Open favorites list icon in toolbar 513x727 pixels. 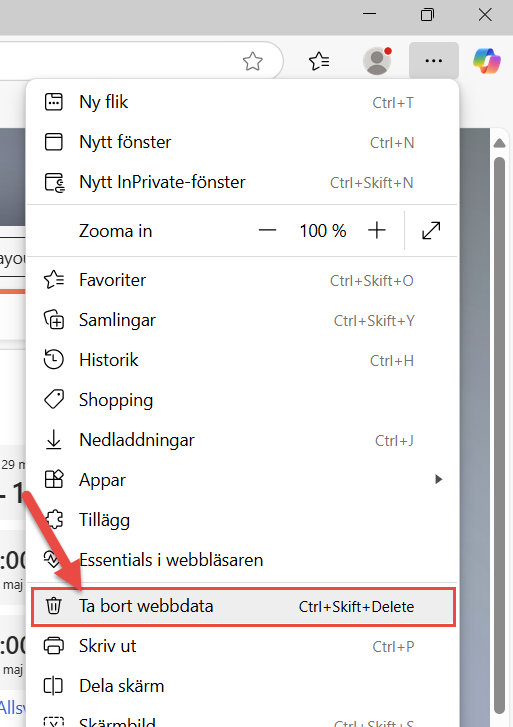point(319,61)
